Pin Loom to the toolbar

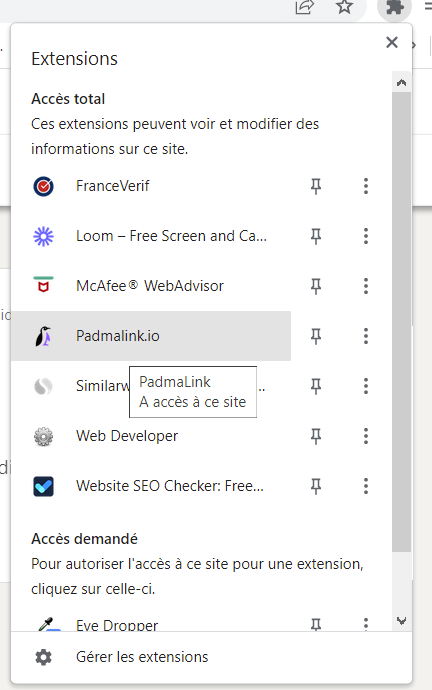click(x=316, y=236)
